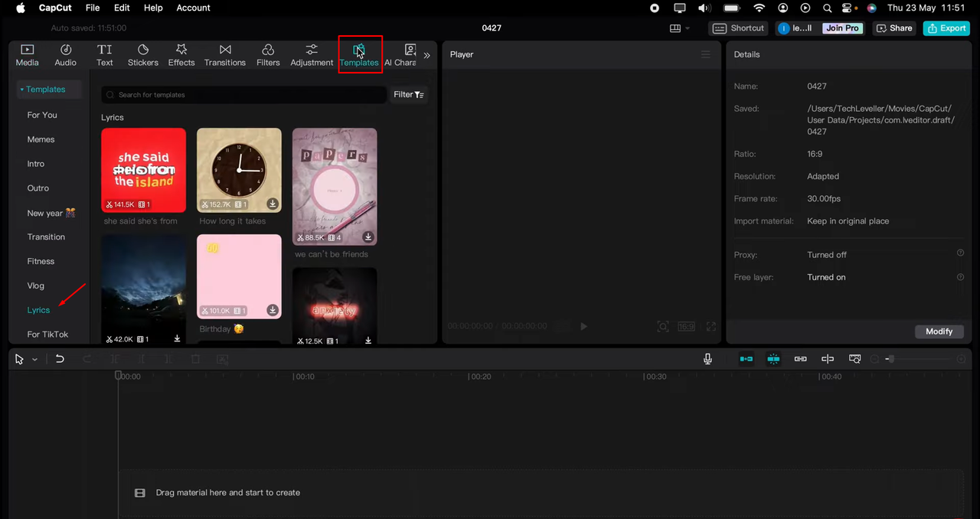Click the Search for templates field
The width and height of the screenshot is (980, 519).
(243, 95)
